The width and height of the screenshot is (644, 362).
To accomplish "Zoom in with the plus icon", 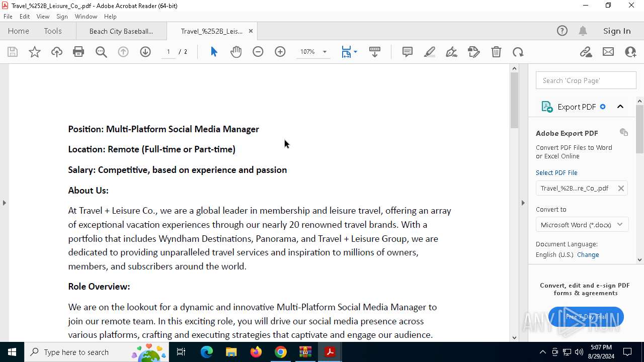I will coord(280,52).
